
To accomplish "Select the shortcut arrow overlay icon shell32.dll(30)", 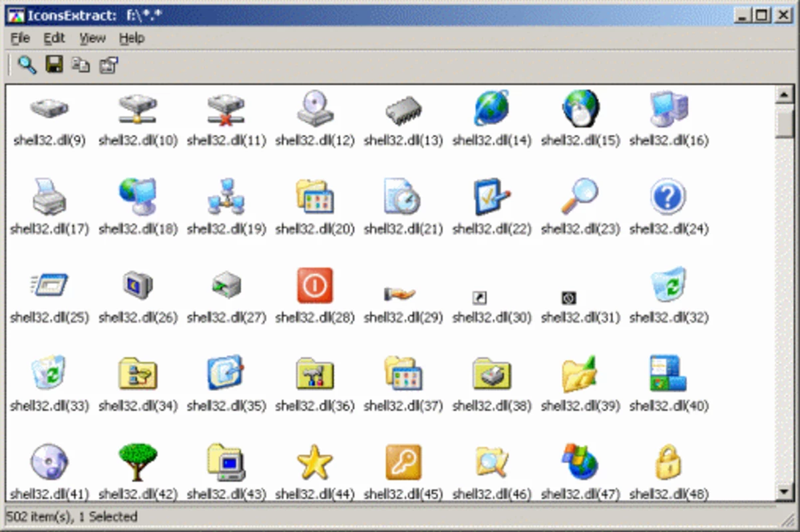I will tap(479, 298).
